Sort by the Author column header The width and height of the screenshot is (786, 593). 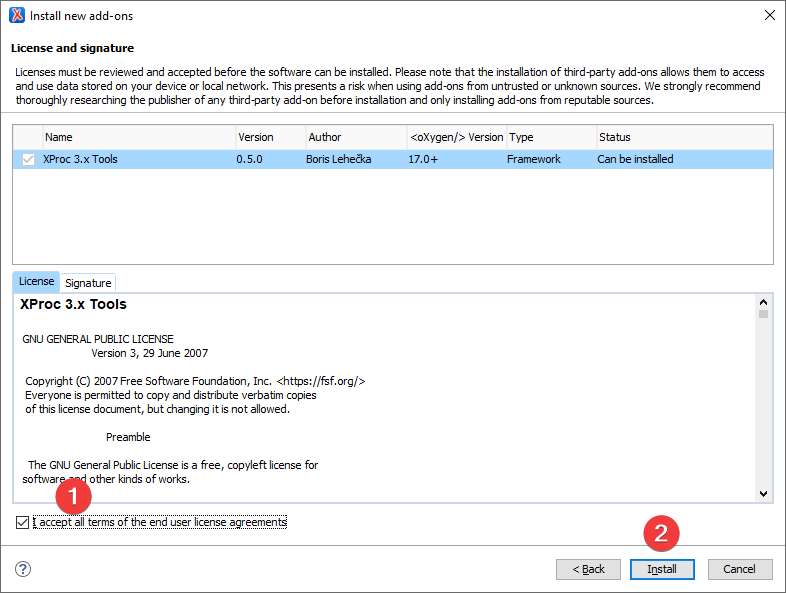point(356,137)
